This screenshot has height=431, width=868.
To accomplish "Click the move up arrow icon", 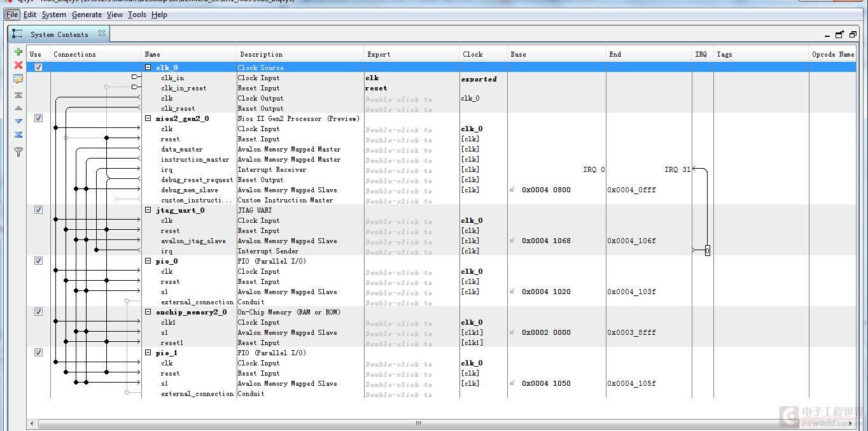I will [18, 108].
